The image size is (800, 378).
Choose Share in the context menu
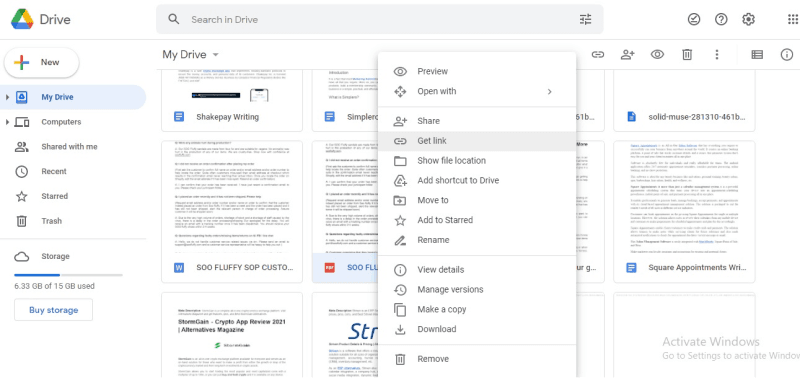(x=477, y=121)
